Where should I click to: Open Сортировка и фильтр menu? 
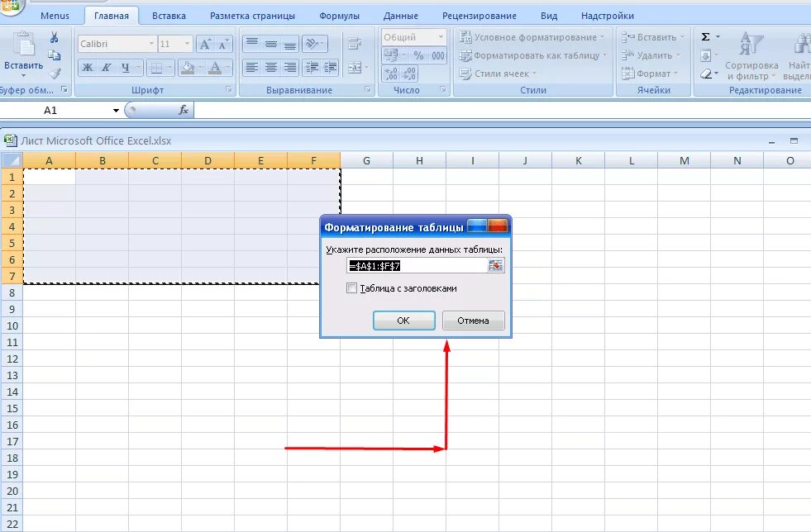751,56
